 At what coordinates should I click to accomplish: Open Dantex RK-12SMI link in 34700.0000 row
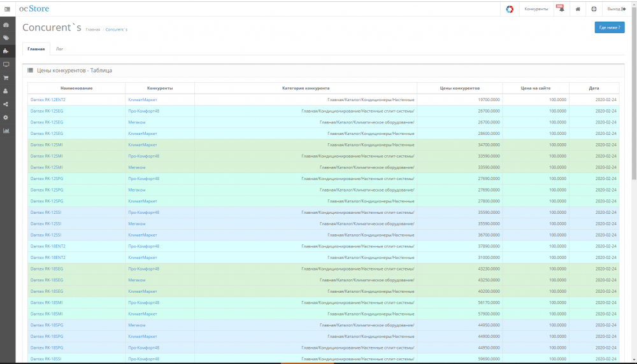point(47,145)
